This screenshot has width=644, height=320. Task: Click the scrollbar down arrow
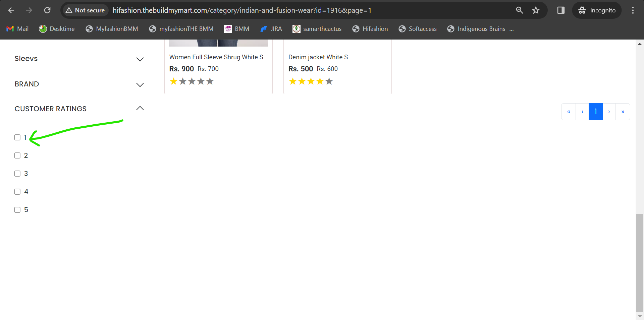click(x=640, y=316)
